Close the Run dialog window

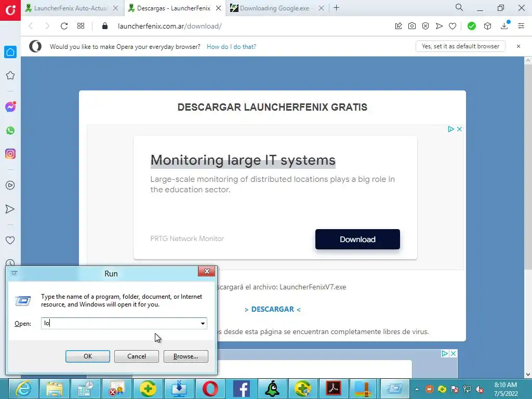click(x=207, y=271)
